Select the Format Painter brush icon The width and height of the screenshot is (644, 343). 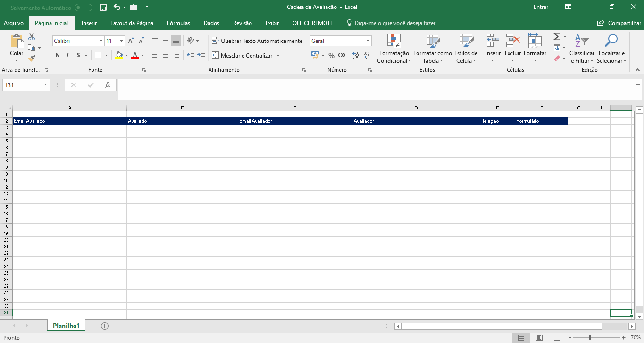[x=32, y=59]
